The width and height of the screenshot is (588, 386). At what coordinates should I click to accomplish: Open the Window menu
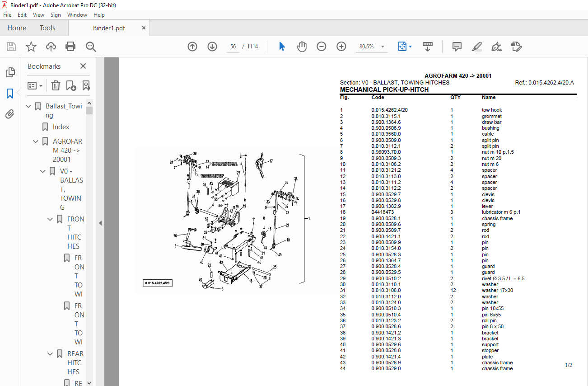77,15
